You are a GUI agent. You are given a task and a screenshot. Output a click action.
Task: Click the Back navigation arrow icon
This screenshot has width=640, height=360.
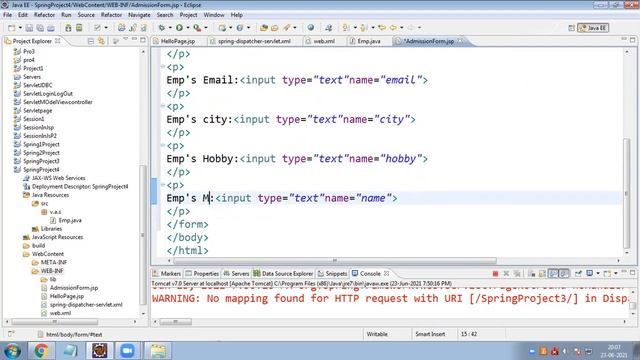tap(393, 28)
